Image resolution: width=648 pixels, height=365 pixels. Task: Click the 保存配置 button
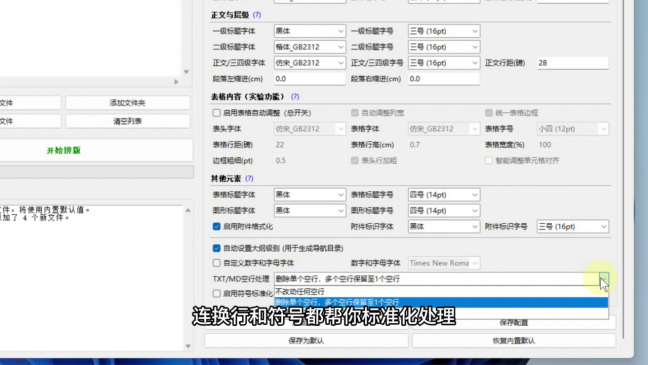pos(514,322)
